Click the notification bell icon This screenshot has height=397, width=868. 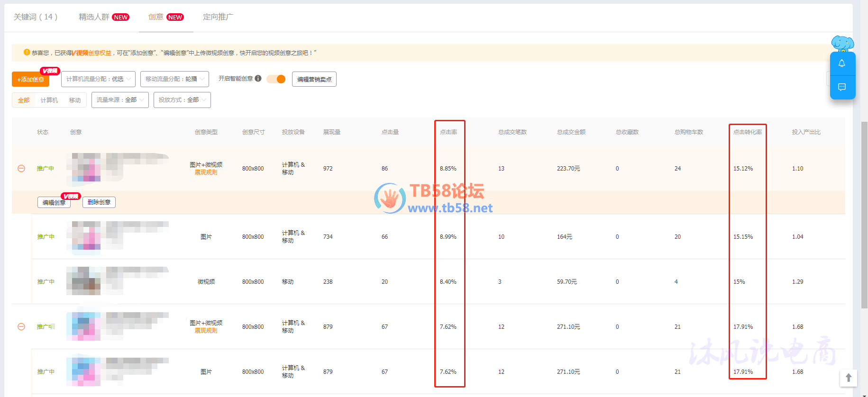coord(842,63)
